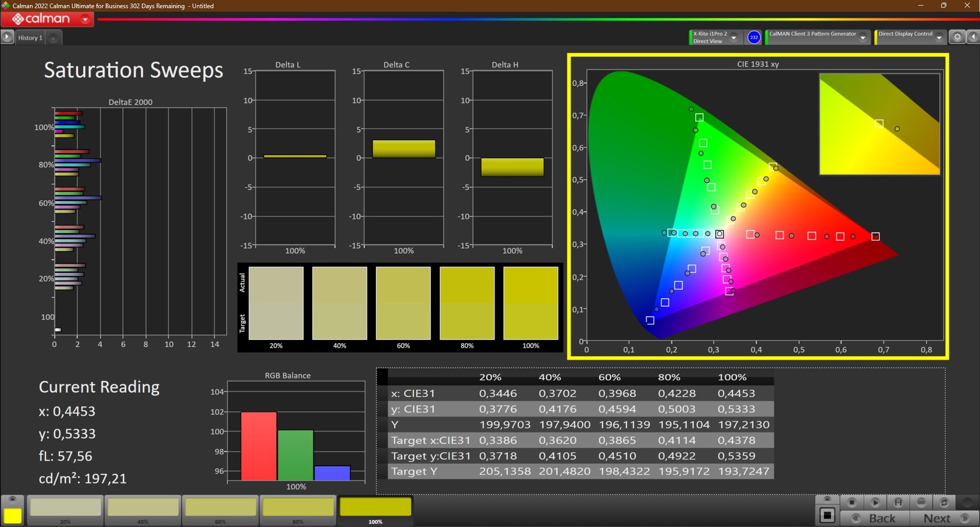Add a new history tab
This screenshot has height=527, width=980.
[x=53, y=38]
